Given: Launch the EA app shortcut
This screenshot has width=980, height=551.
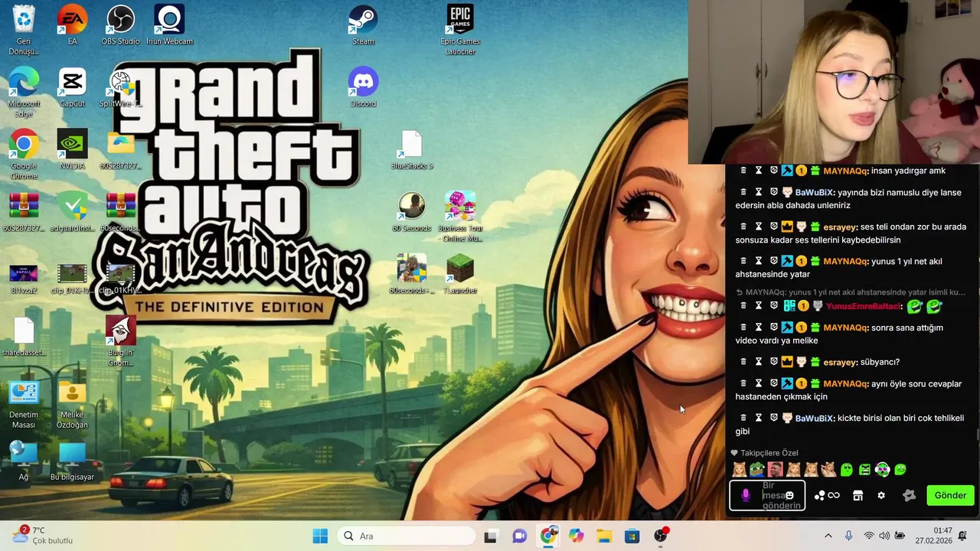Looking at the screenshot, I should pos(72,24).
